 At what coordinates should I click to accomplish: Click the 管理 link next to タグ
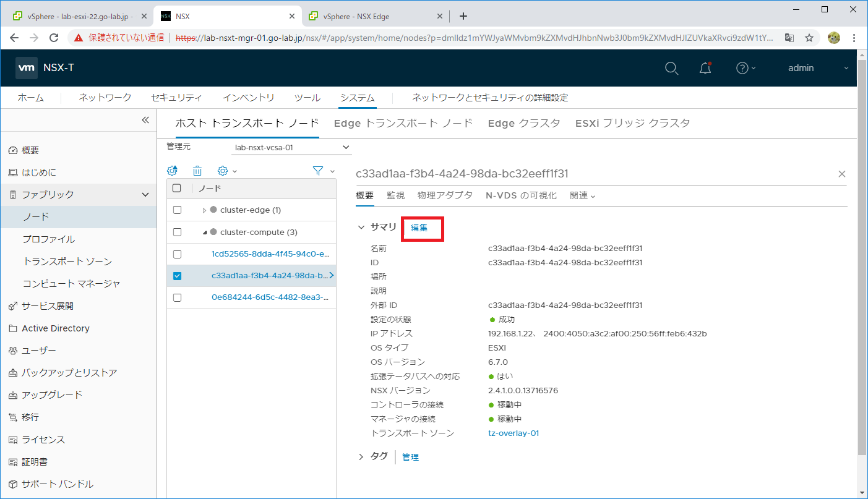click(x=410, y=457)
